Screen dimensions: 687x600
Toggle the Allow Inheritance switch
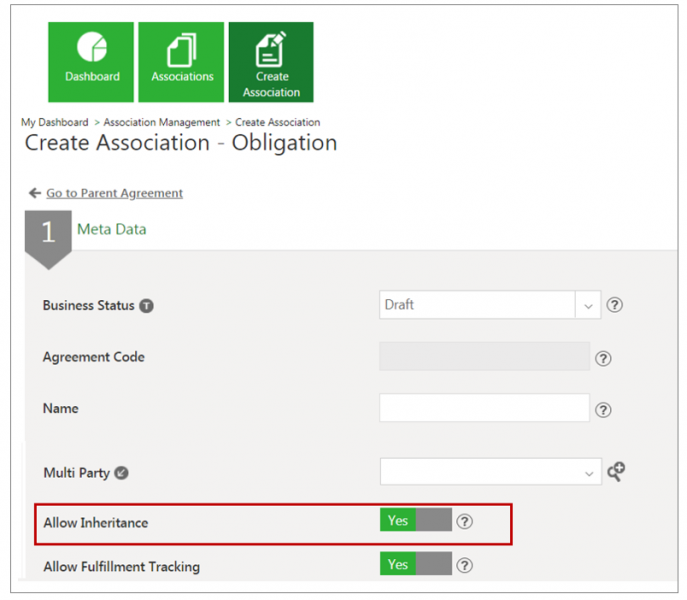416,521
